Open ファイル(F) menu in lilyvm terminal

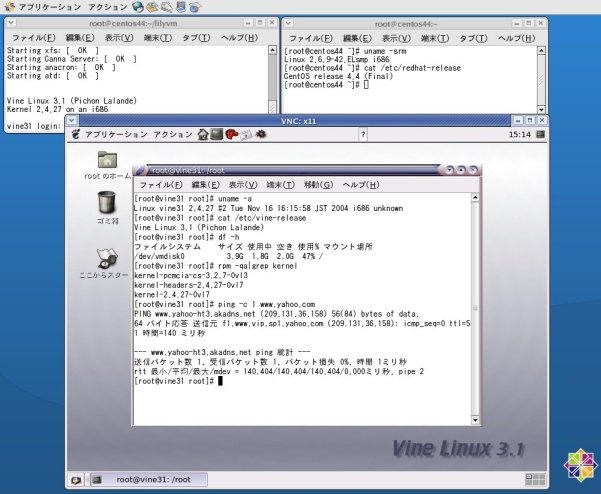pyautogui.click(x=34, y=38)
